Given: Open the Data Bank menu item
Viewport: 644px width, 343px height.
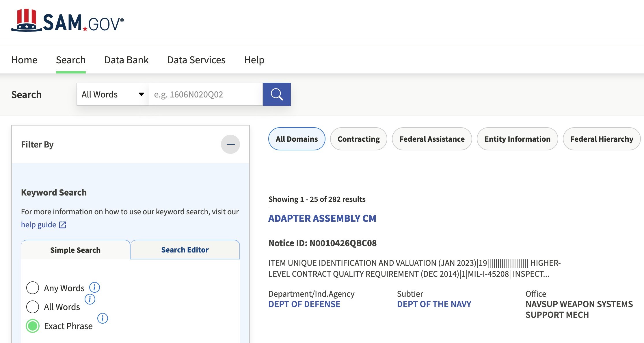Looking at the screenshot, I should 126,60.
